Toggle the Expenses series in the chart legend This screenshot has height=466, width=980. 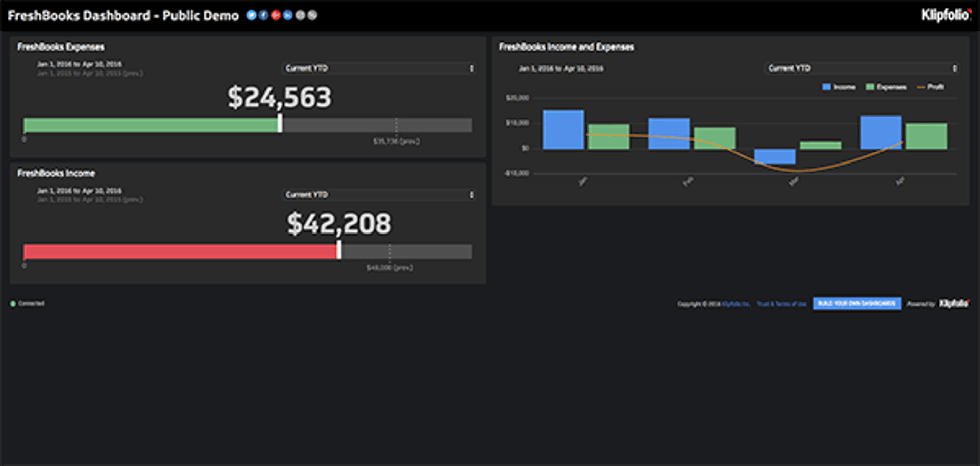[x=886, y=87]
